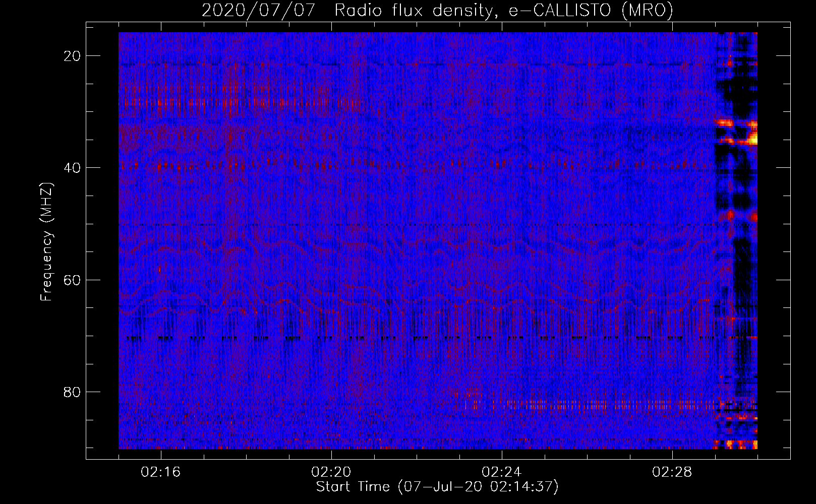Viewport: 816px width, 504px height.
Task: Click the '40' frequency tick label
Action: coord(73,168)
